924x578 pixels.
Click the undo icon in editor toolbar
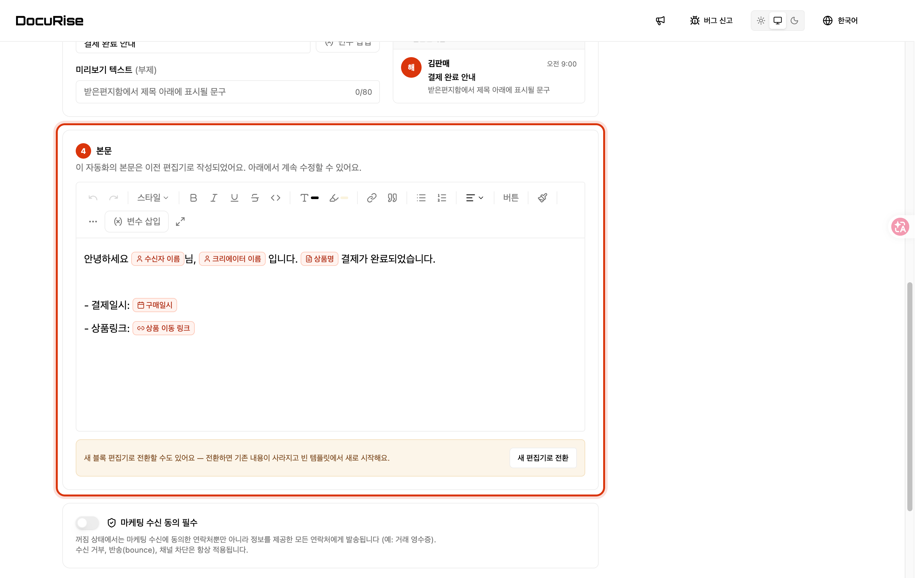(93, 197)
